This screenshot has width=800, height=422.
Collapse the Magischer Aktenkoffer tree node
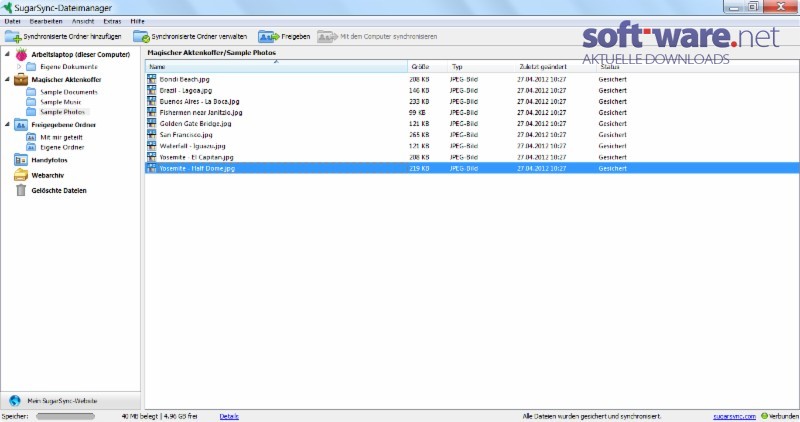click(x=7, y=79)
